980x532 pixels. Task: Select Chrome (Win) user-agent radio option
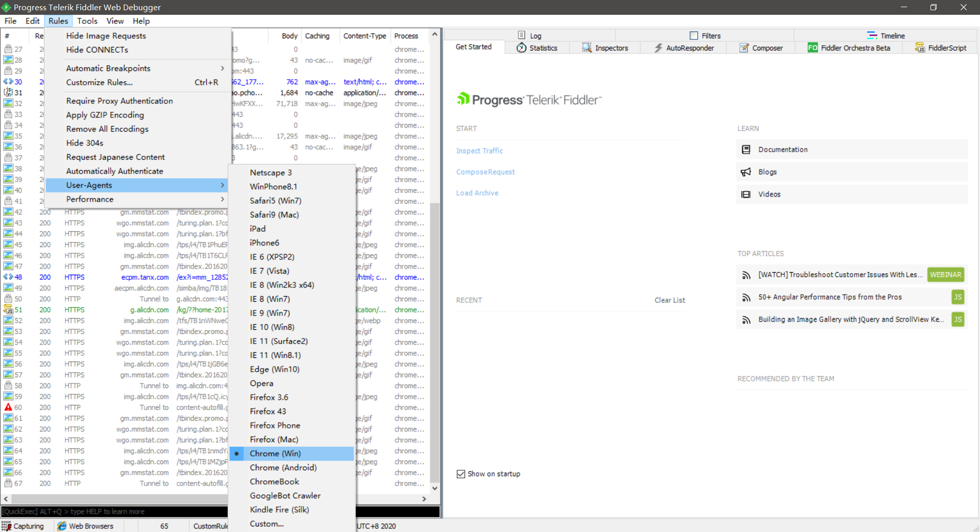point(292,453)
